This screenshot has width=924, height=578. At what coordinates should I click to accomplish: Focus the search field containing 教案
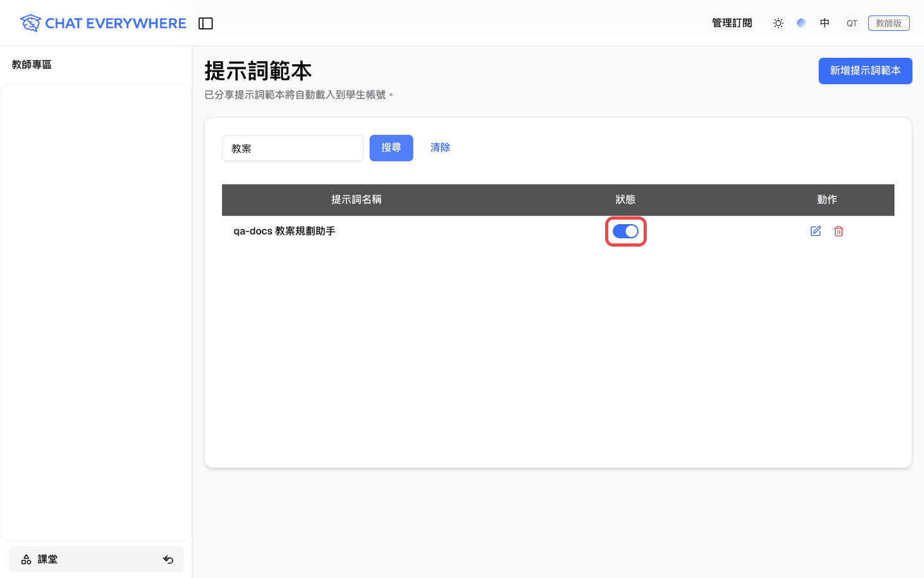pyautogui.click(x=293, y=148)
